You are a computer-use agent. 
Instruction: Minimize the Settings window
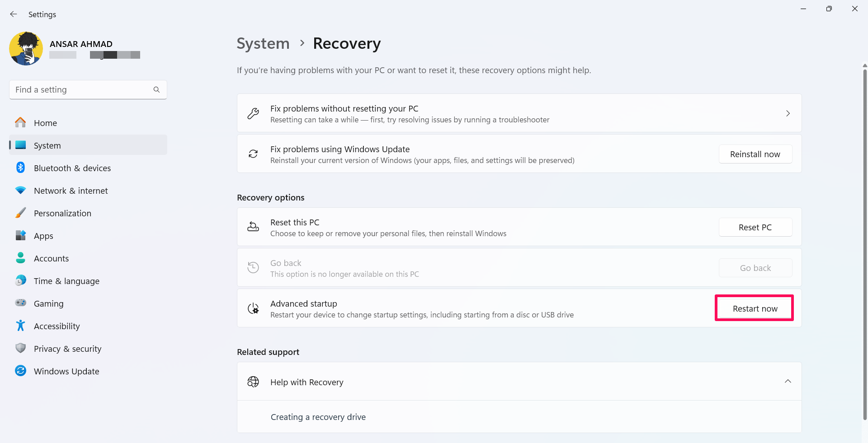coord(803,9)
